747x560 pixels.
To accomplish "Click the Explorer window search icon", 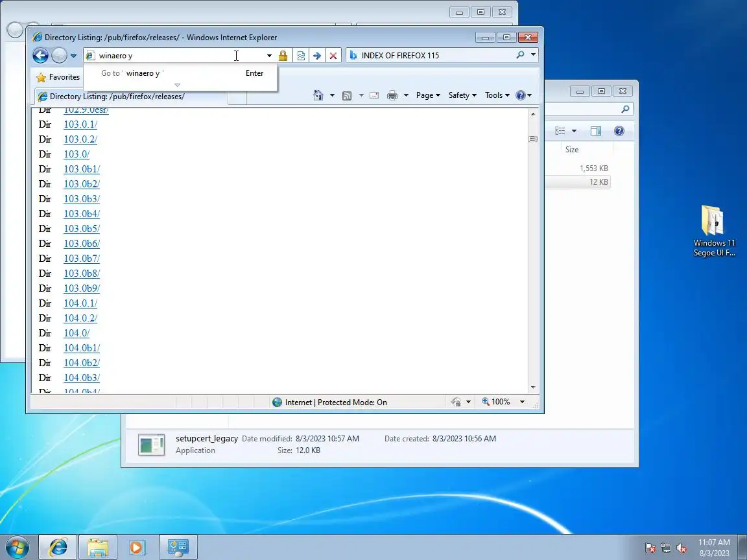I will tap(625, 109).
